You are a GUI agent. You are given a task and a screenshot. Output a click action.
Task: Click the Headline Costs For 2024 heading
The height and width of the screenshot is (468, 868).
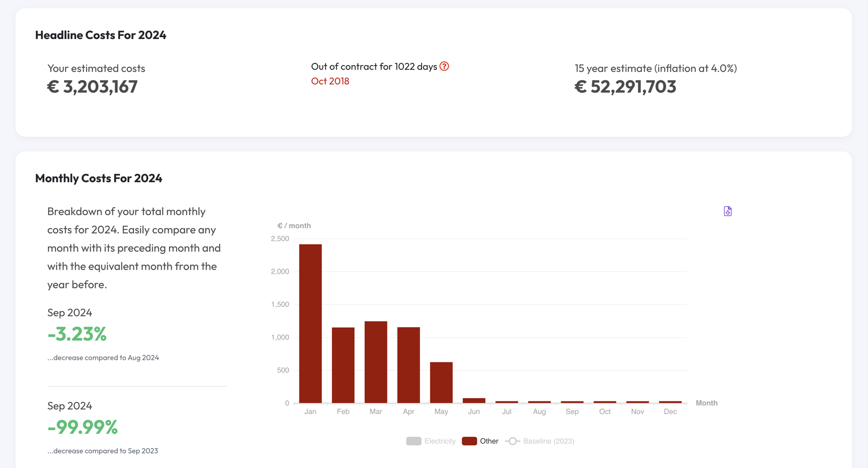pyautogui.click(x=101, y=35)
